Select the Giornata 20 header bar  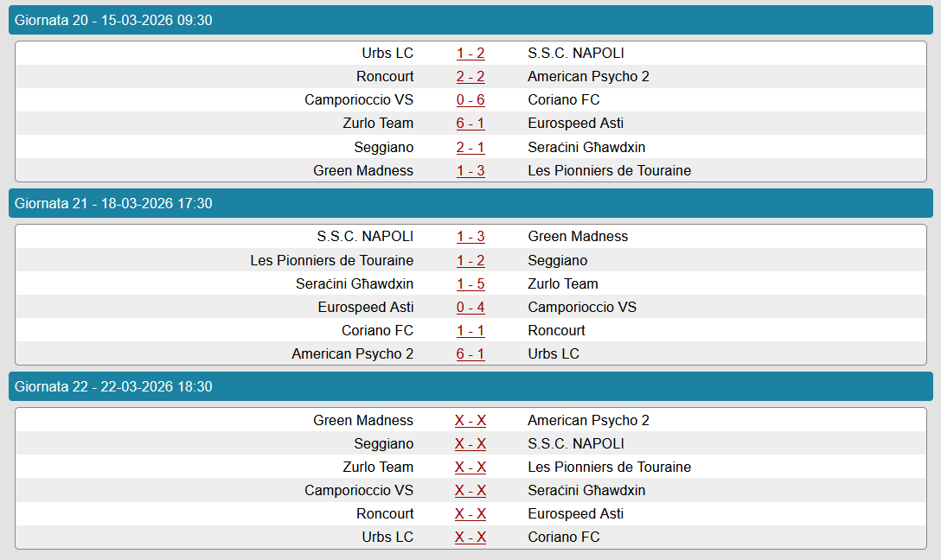click(x=470, y=21)
